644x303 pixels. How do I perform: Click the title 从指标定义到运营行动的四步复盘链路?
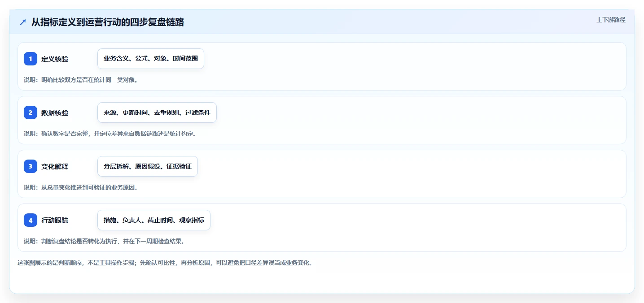tap(108, 22)
